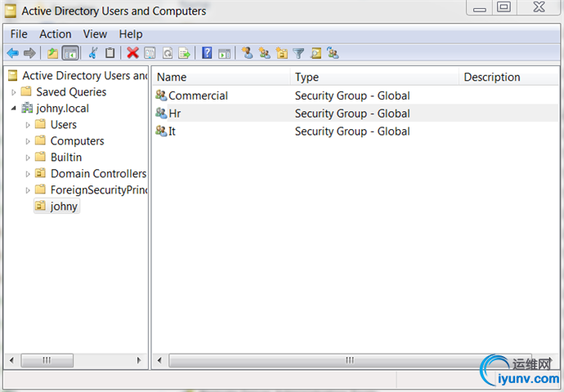Create new organizational unit toolbar icon
Viewport: 564px width, 392px height.
point(282,54)
